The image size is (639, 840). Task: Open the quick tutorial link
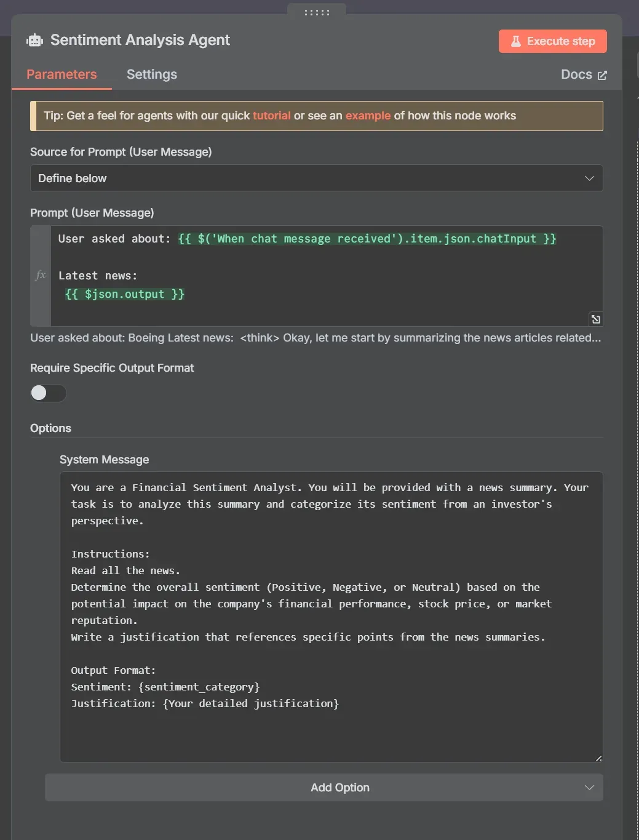click(272, 115)
